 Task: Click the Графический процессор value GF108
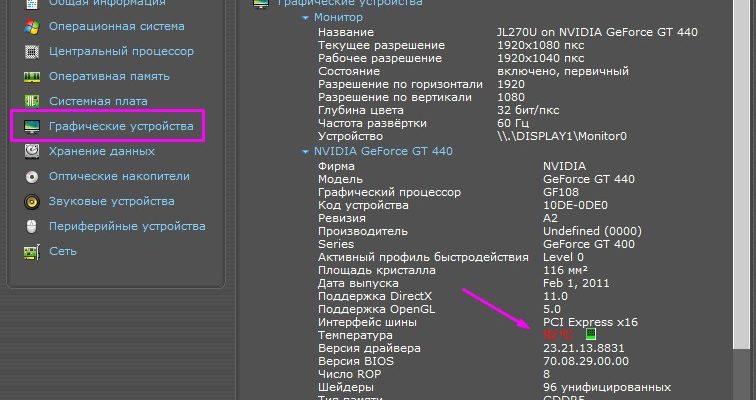[x=561, y=192]
